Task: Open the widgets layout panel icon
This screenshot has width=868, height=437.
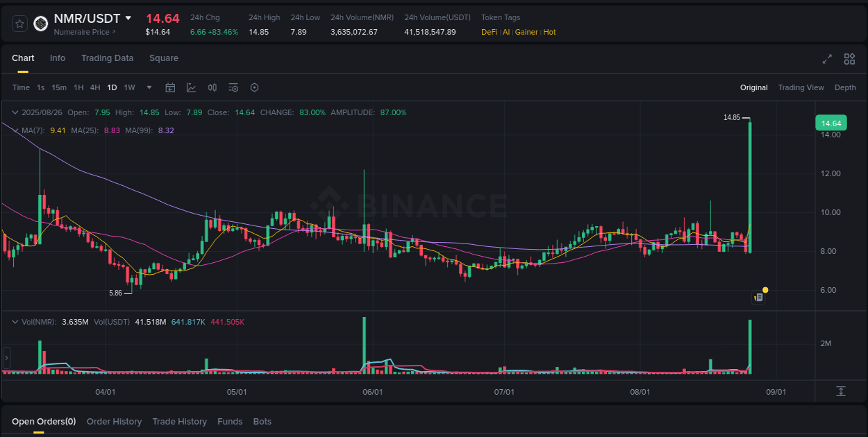Action: click(x=849, y=59)
